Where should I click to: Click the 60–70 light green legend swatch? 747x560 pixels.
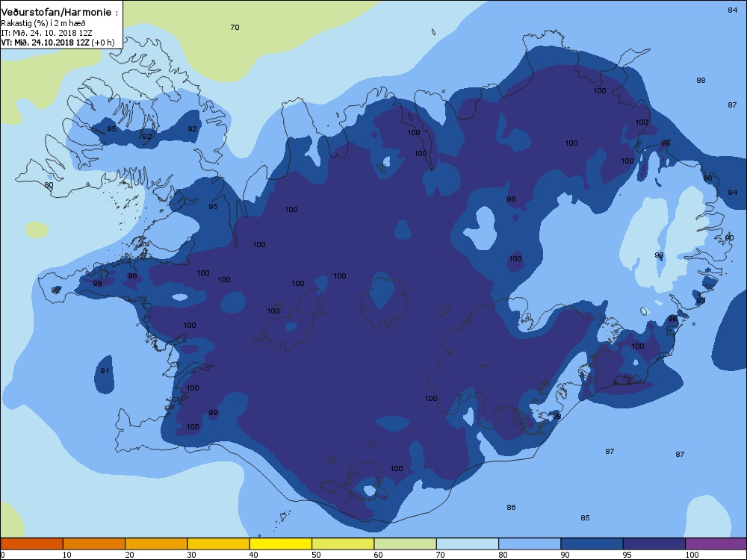406,544
